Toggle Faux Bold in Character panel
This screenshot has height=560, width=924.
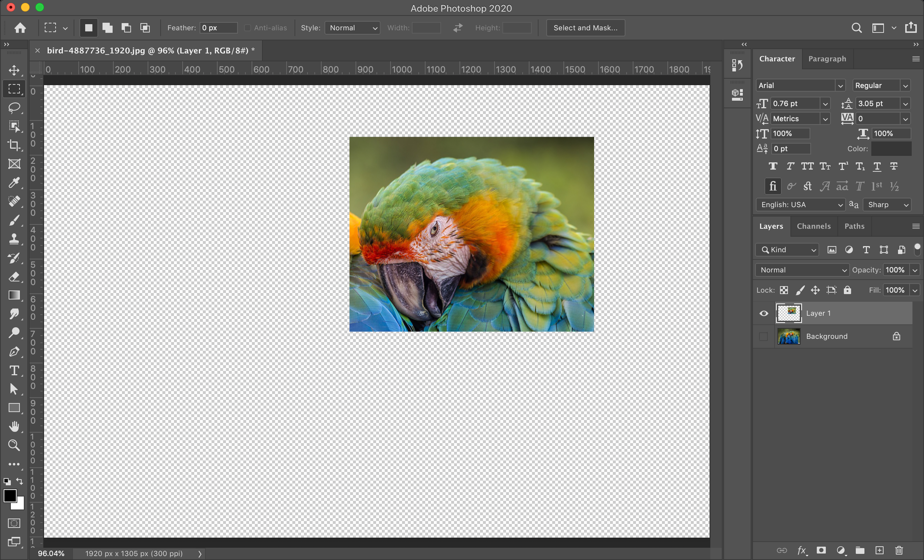pos(772,166)
